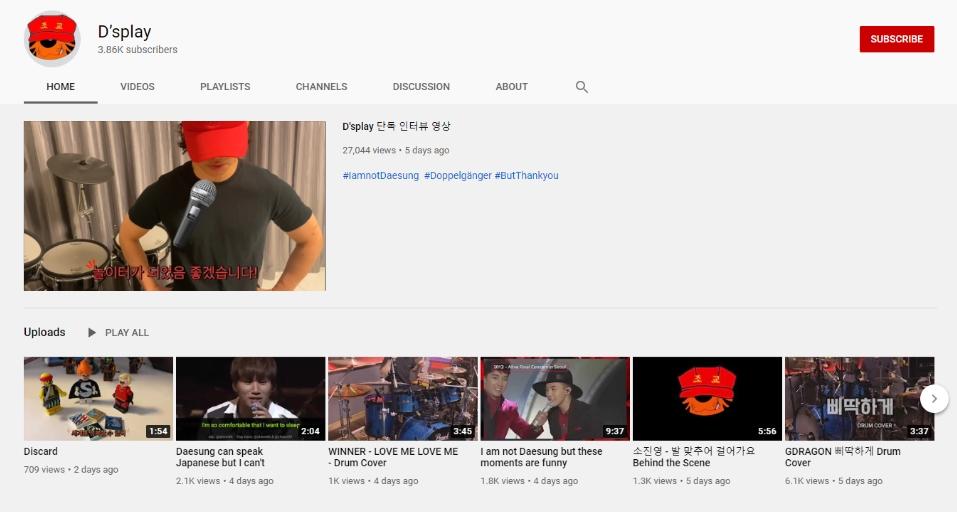Click '1.3K views • 5 days ago' text
The height and width of the screenshot is (512, 957).
[x=681, y=481]
